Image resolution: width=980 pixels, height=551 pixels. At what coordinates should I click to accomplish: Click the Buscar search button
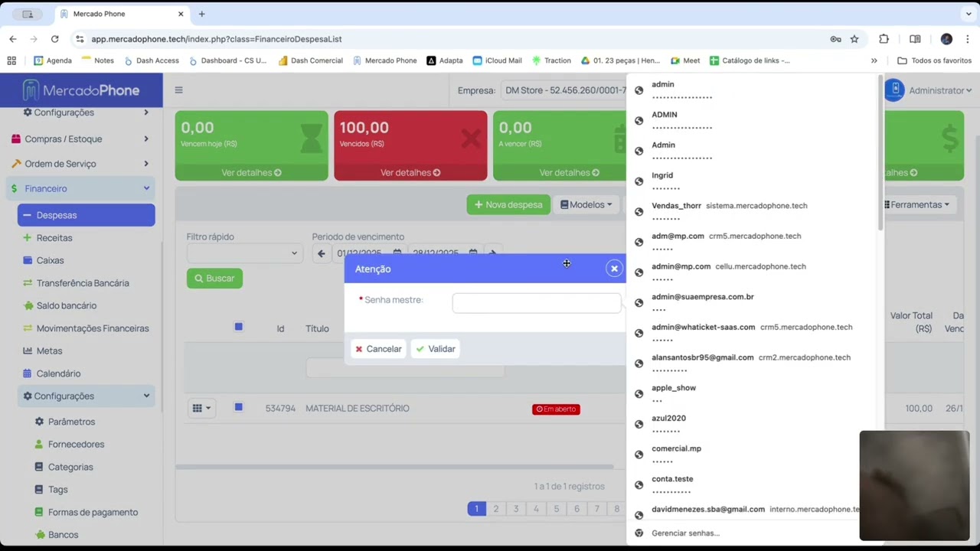coord(214,279)
